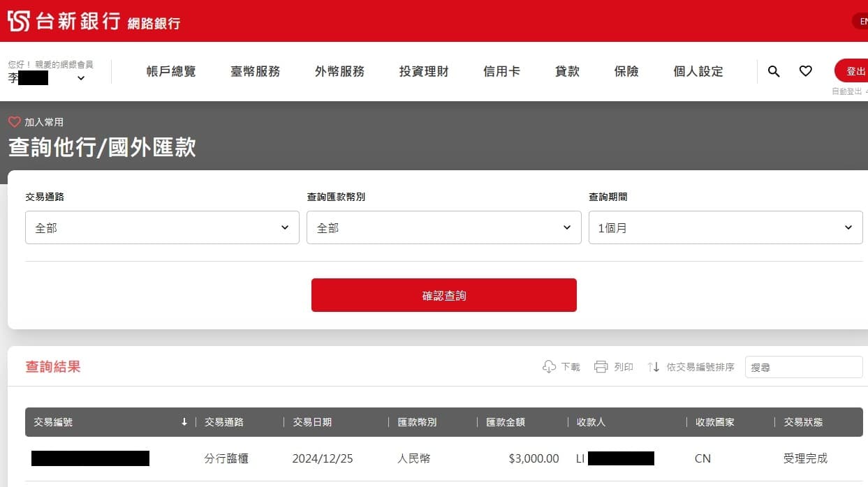This screenshot has width=868, height=487.
Task: Click the 列印 text link
Action: 624,367
